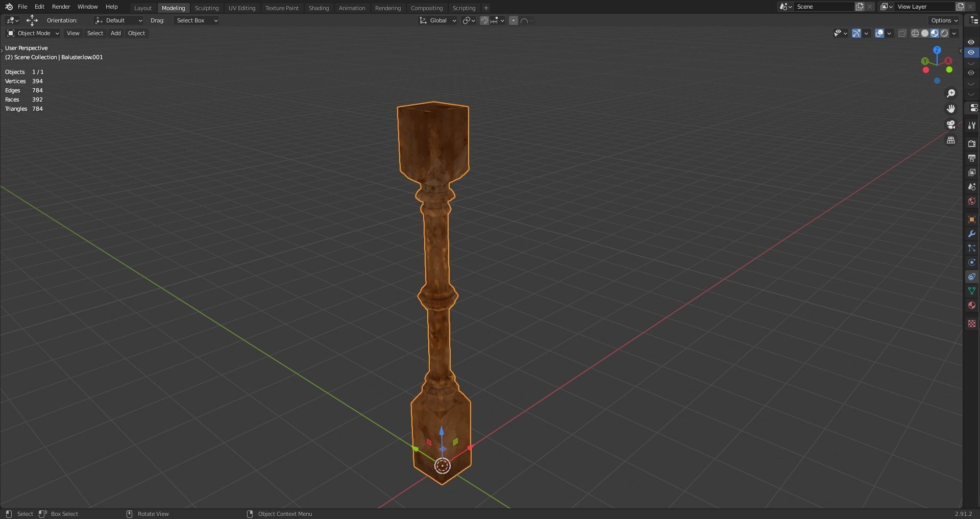Expand the shading options arrow
The image size is (980, 519).
pos(954,33)
